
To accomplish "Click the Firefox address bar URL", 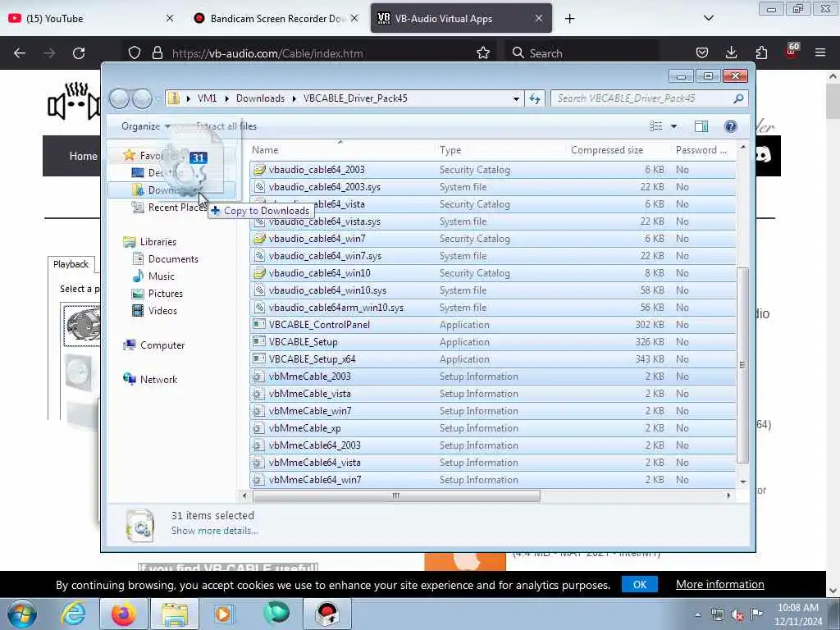I will (267, 53).
